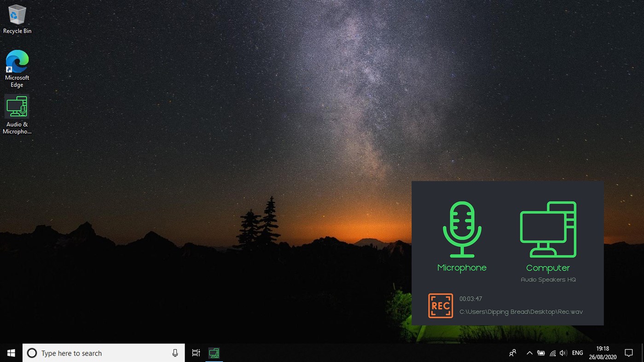The image size is (644, 362).
Task: Open the Rec.wav file path
Action: (x=521, y=312)
